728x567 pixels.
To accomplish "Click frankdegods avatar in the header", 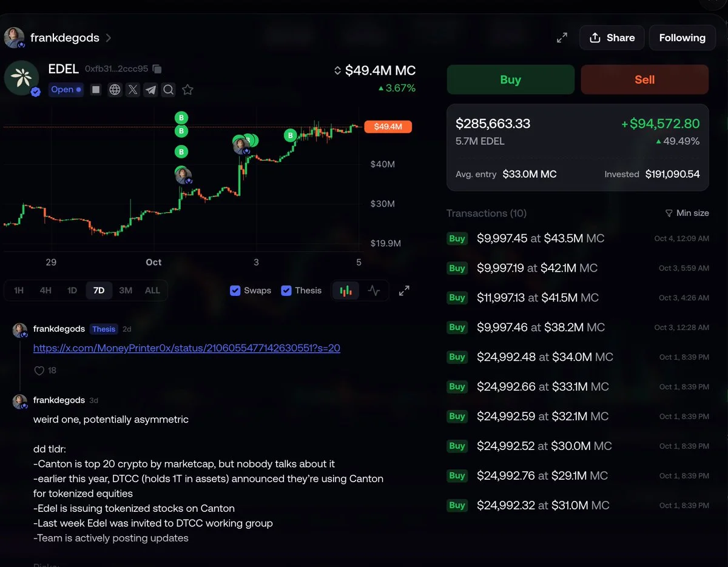I will [x=14, y=38].
